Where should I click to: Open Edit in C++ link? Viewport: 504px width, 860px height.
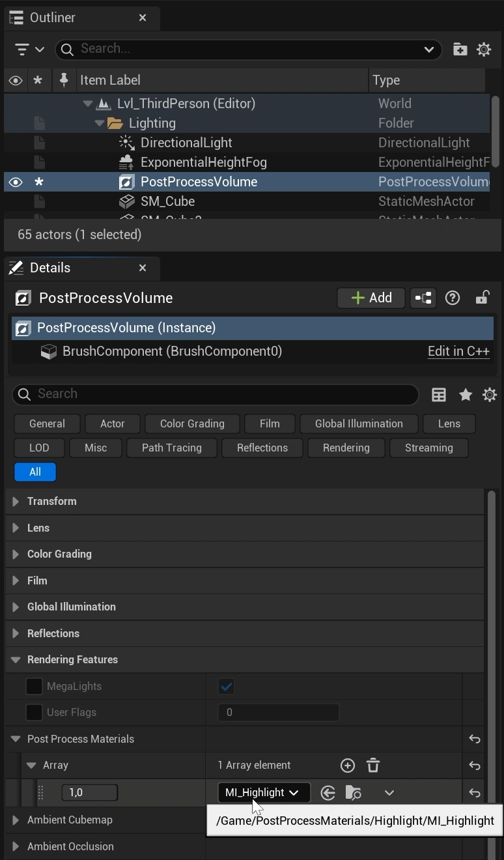pos(458,351)
